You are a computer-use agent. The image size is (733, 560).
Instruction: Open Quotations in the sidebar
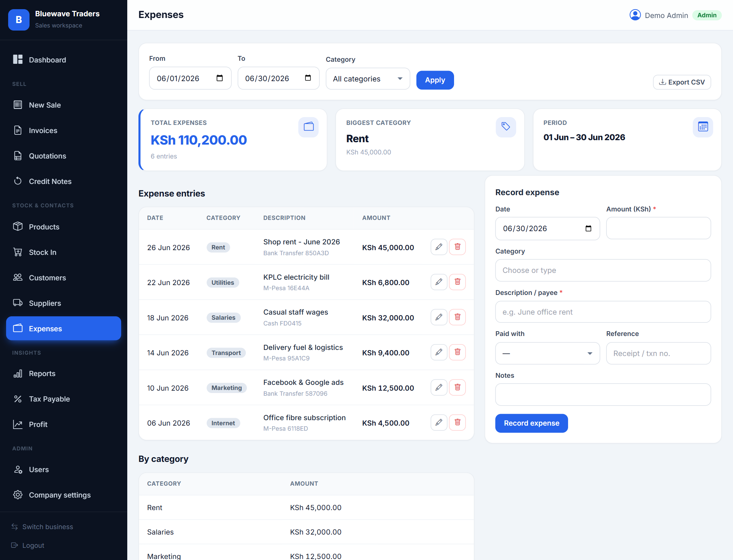pos(63,156)
